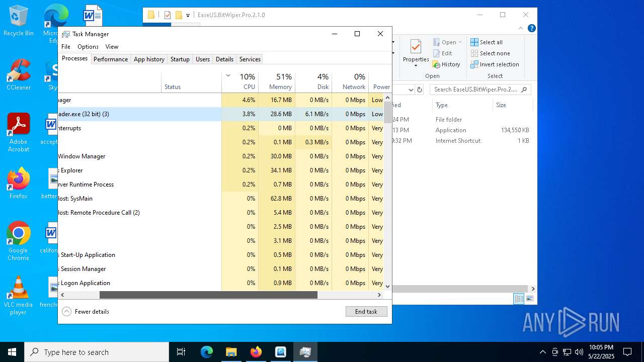Click the Word document icon on desktop top
This screenshot has width=644, height=362.
[93, 15]
